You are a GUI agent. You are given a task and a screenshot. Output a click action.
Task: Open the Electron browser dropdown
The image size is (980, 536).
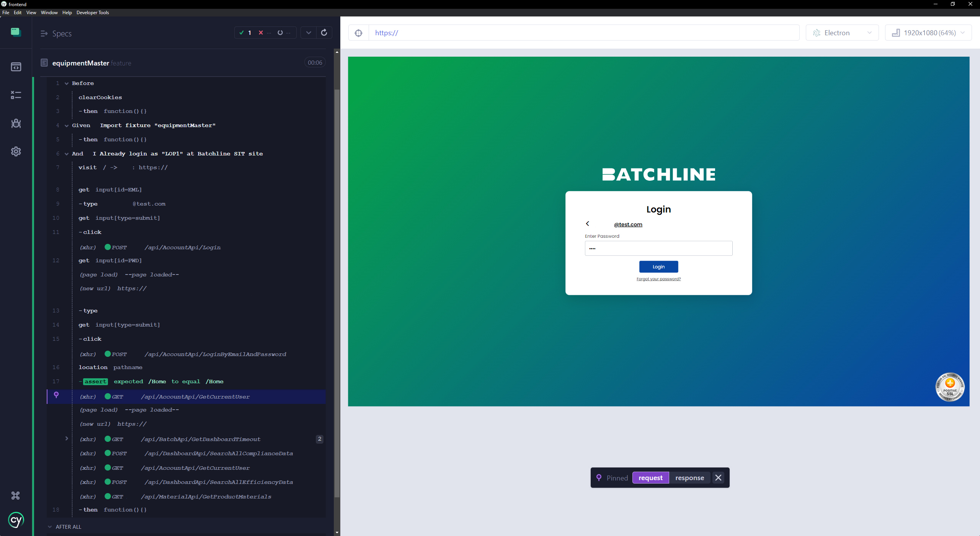coord(842,33)
